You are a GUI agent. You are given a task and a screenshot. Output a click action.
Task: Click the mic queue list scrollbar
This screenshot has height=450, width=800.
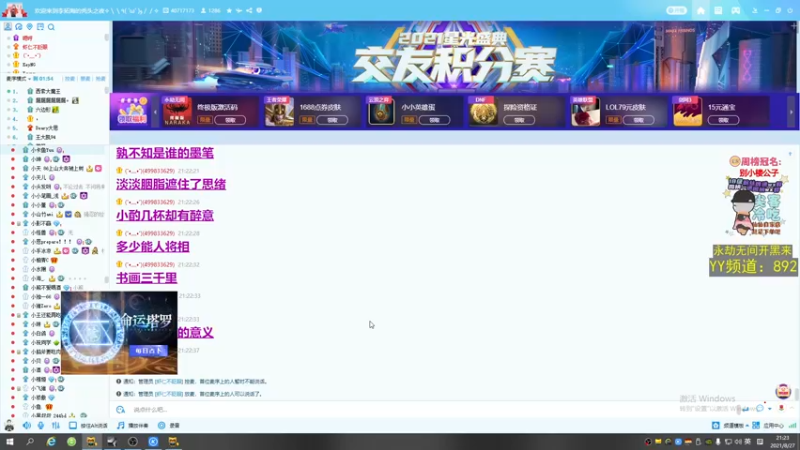[107, 90]
